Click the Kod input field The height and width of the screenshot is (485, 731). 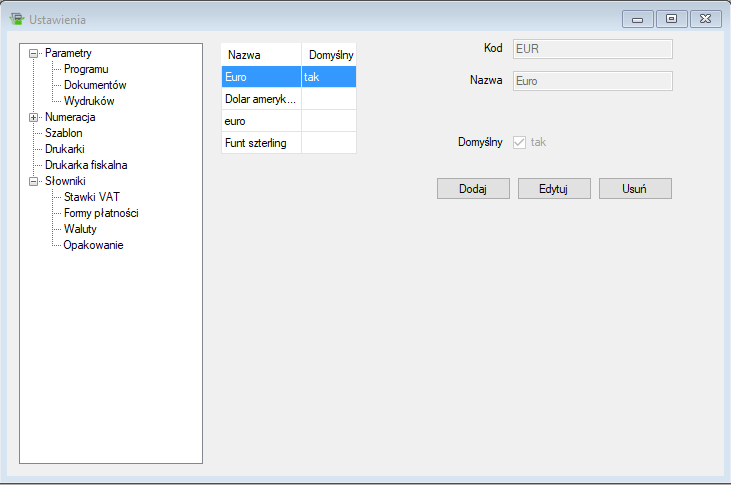pos(592,48)
